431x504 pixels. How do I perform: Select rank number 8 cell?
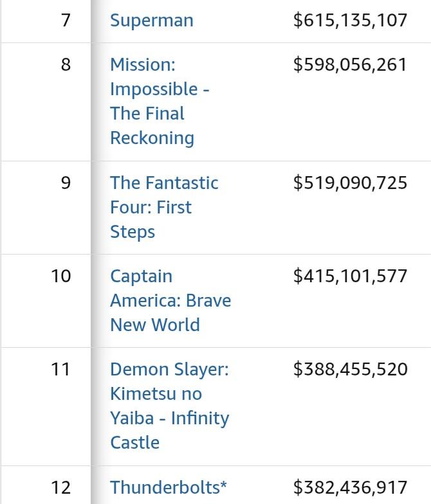pos(66,64)
